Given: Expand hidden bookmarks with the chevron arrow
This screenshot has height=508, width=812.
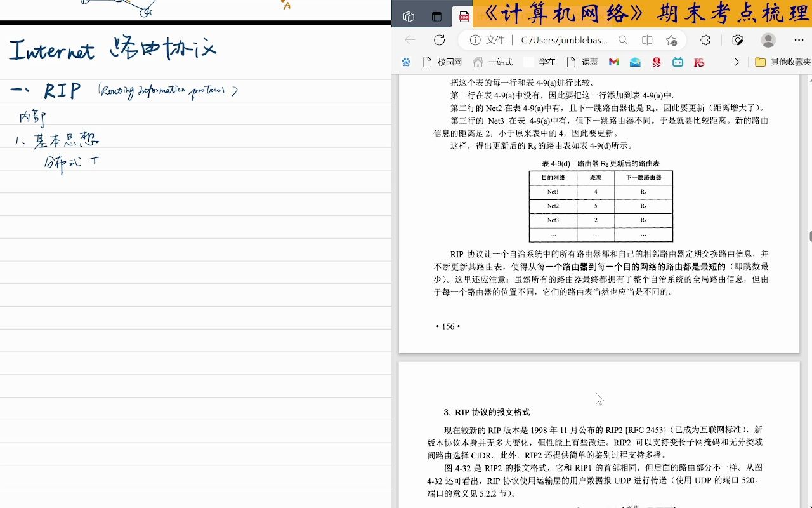Looking at the screenshot, I should 737,62.
